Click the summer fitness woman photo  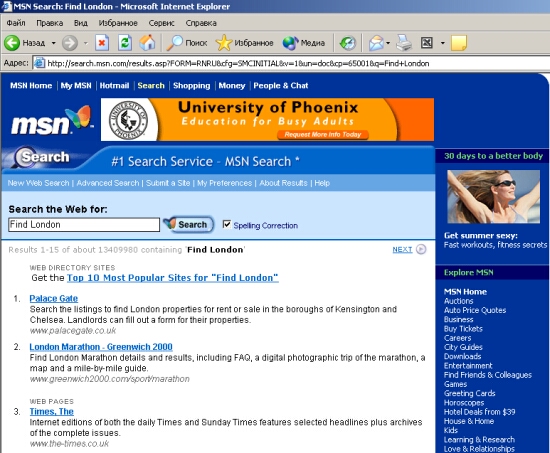click(494, 196)
